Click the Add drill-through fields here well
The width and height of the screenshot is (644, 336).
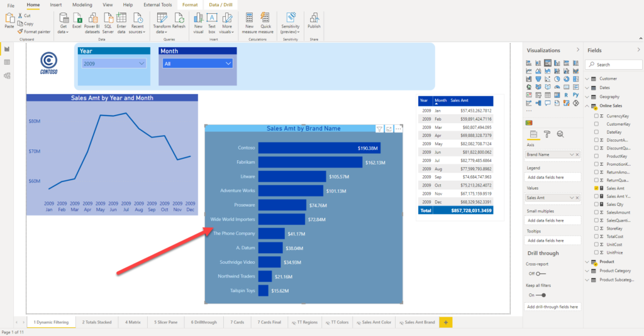(552, 307)
